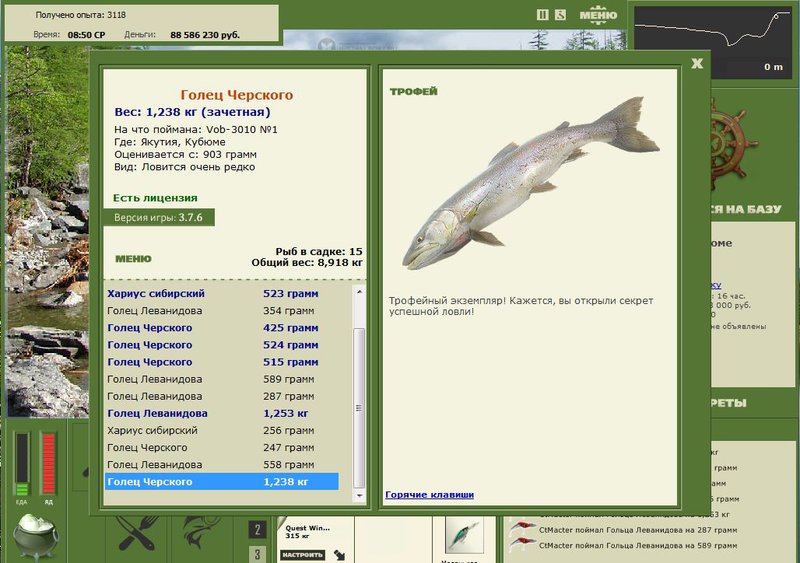Click the red ЯД level bar
Viewport: 800px width, 563px height.
point(48,463)
